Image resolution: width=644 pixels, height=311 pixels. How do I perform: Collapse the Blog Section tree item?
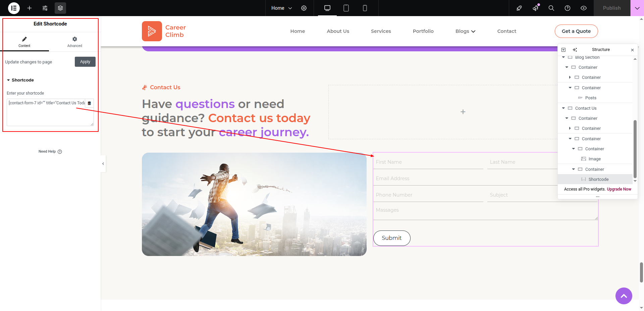pyautogui.click(x=563, y=57)
